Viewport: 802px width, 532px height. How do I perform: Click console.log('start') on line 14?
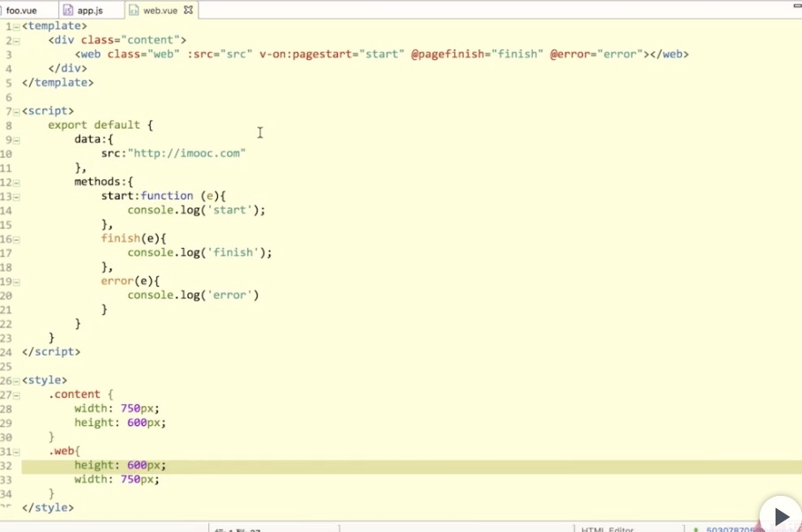click(197, 210)
